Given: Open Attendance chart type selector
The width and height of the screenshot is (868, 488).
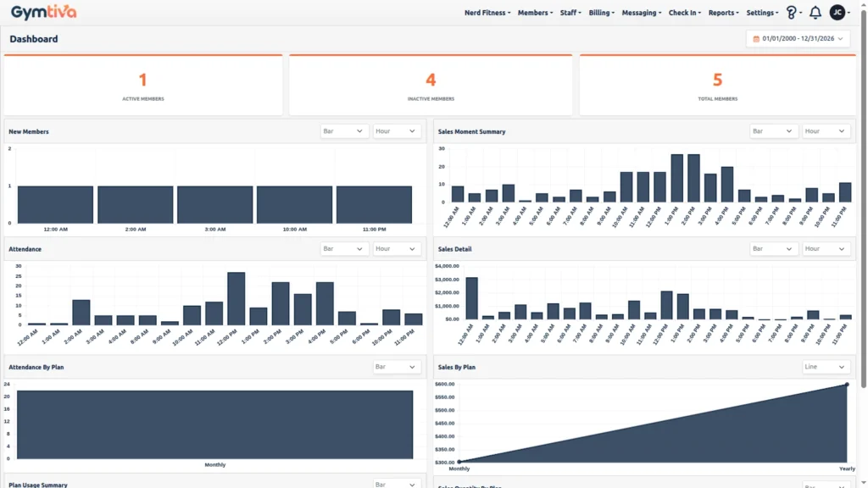Looking at the screenshot, I should coord(345,248).
